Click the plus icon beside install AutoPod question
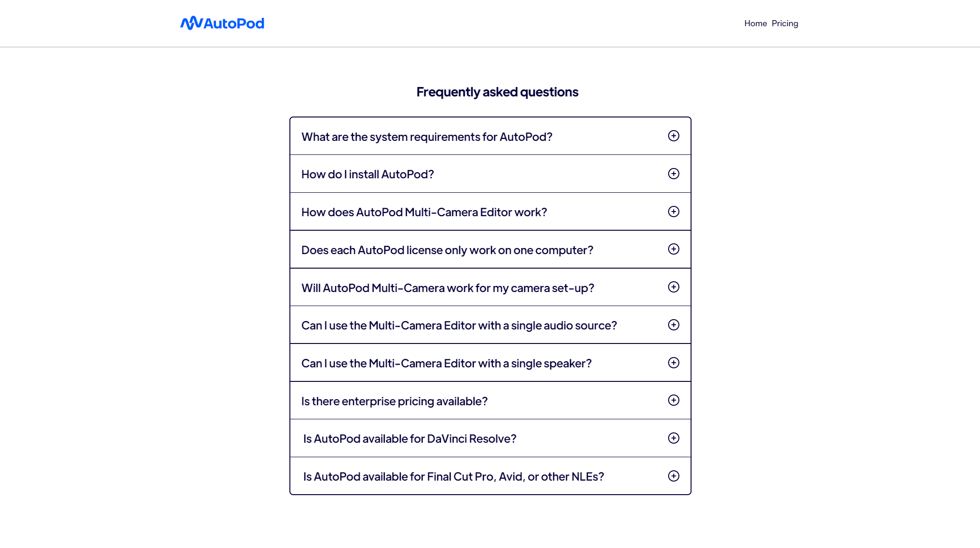Viewport: 980px width, 548px height. click(673, 174)
